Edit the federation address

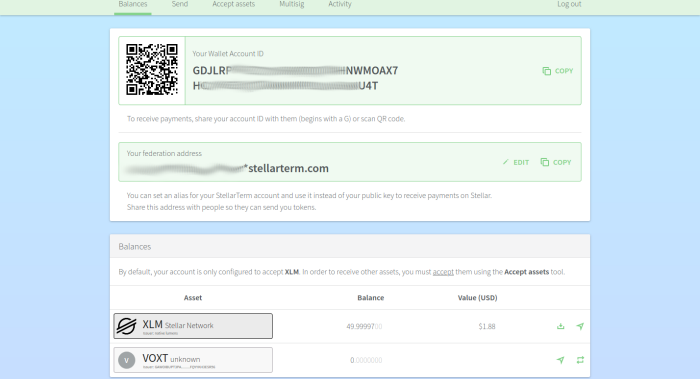tap(516, 162)
